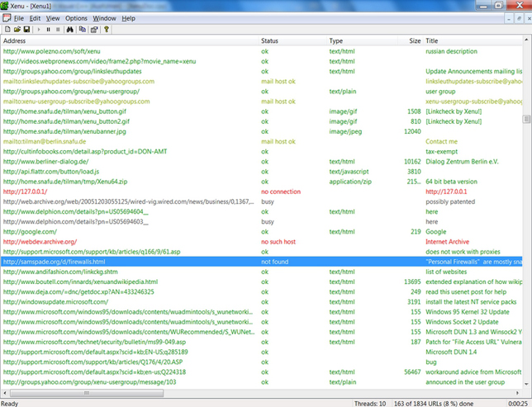Open the Help menu
The height and width of the screenshot is (407, 532).
129,18
